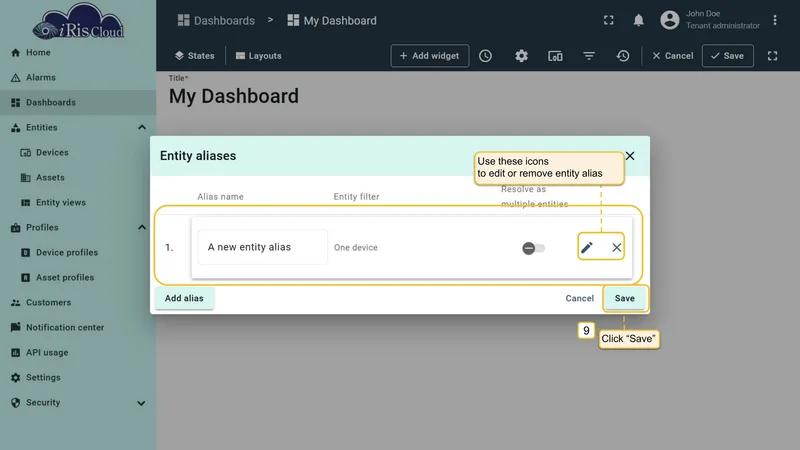
Task: Open Devices under Entities
Action: tap(78, 153)
